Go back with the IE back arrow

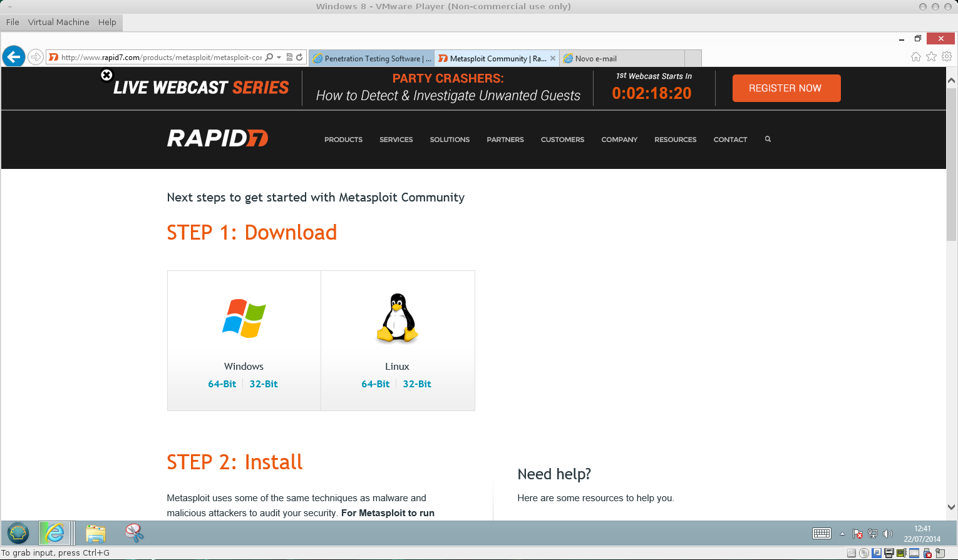point(14,57)
